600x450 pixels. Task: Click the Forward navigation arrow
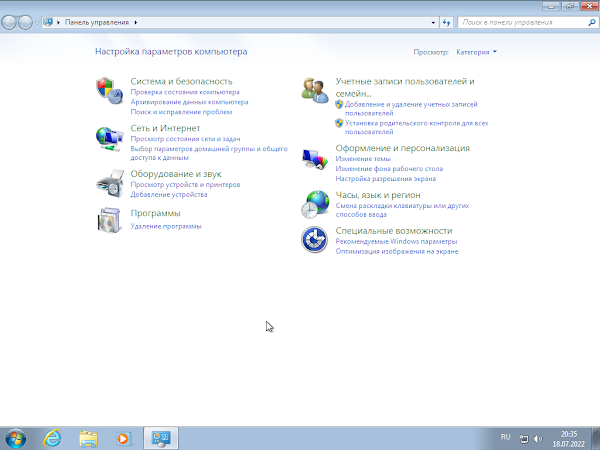point(25,23)
